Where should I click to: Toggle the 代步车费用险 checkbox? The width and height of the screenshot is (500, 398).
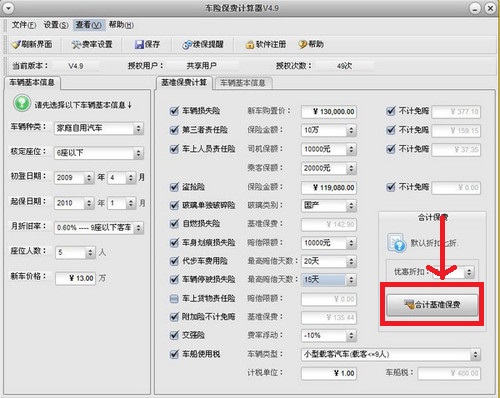click(x=174, y=261)
